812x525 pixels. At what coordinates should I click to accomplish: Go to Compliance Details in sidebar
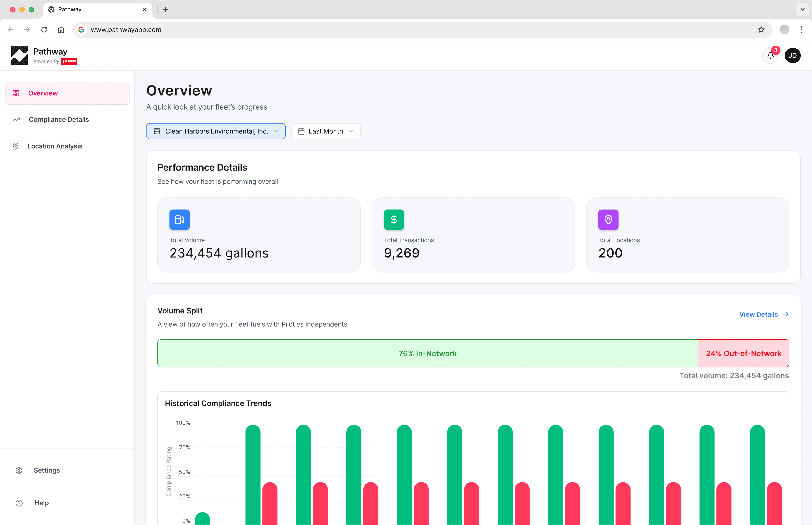tap(59, 120)
